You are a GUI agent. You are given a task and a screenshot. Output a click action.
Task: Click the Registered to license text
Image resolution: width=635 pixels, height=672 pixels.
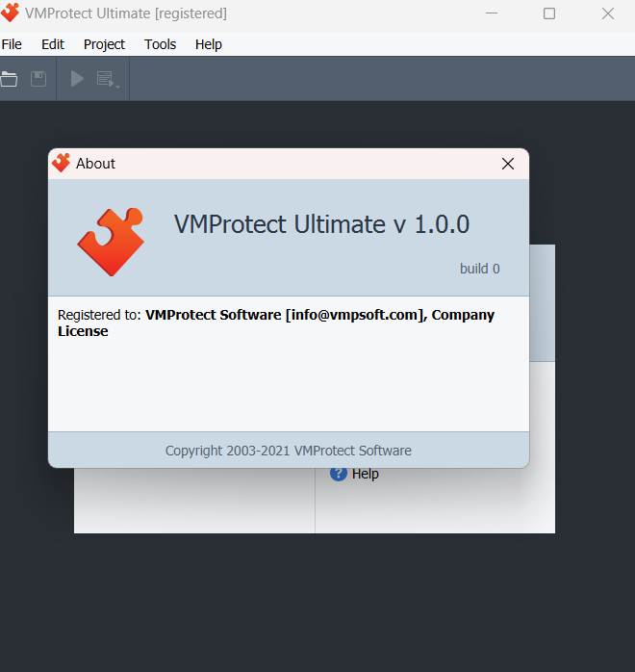276,323
